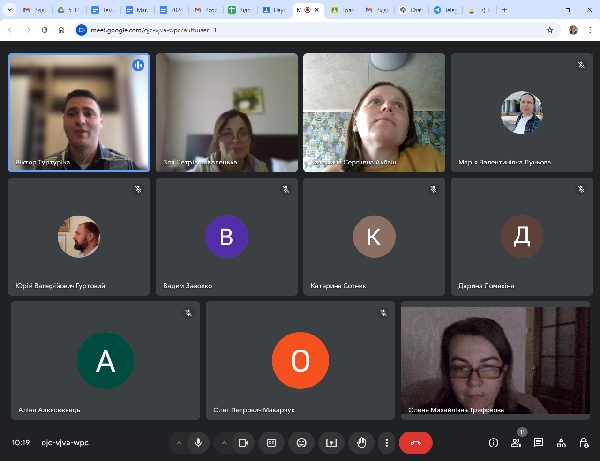Open the meeting details info panel

(x=493, y=442)
